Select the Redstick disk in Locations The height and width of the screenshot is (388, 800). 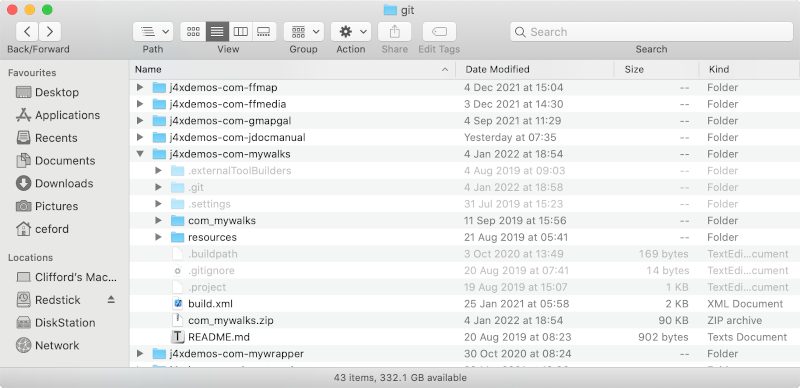click(48, 300)
